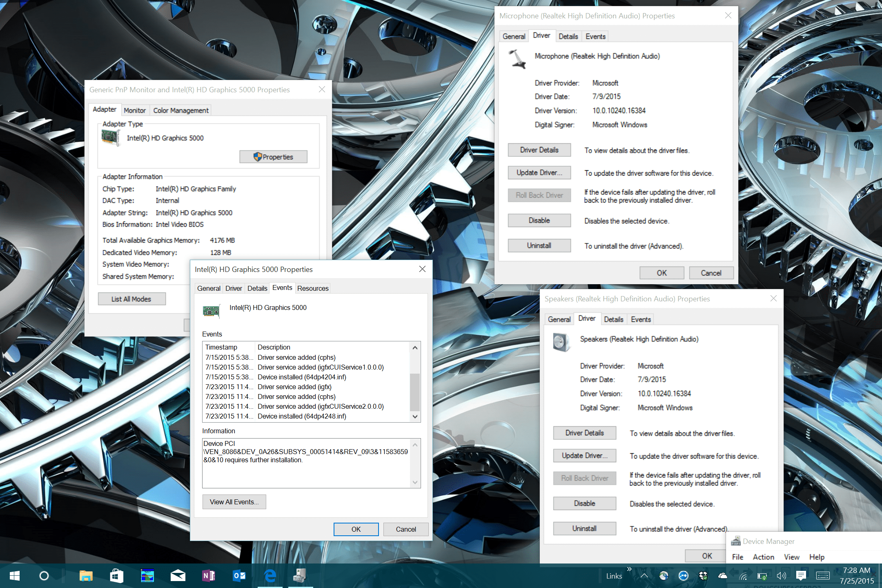Open Resources tab in Intel HD Graphics Properties
The width and height of the screenshot is (882, 588).
(x=313, y=288)
